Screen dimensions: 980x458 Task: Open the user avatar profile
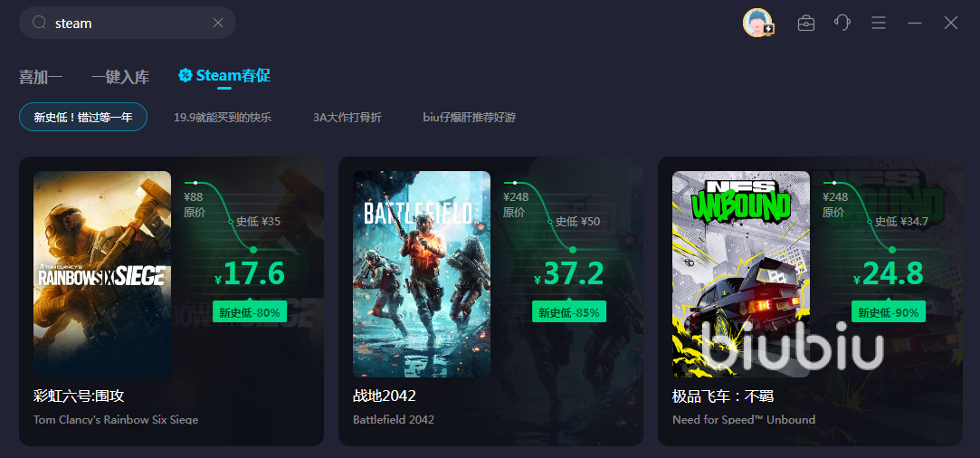(757, 23)
